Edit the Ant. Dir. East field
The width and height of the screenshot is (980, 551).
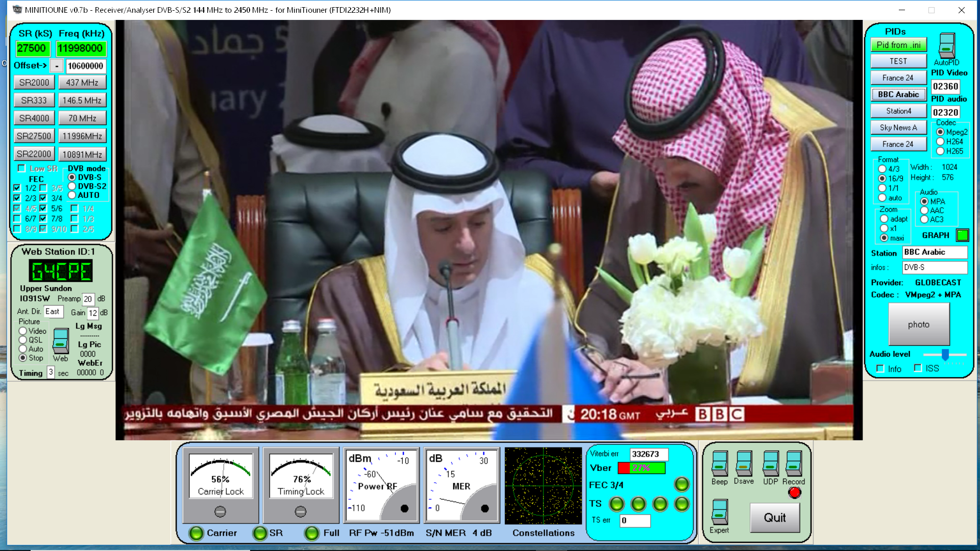53,311
